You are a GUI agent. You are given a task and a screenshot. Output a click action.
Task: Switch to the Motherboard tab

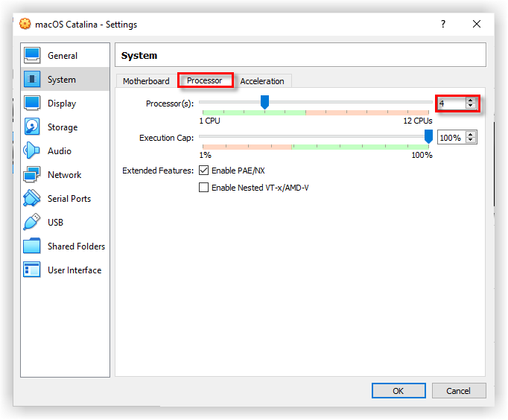click(x=146, y=81)
